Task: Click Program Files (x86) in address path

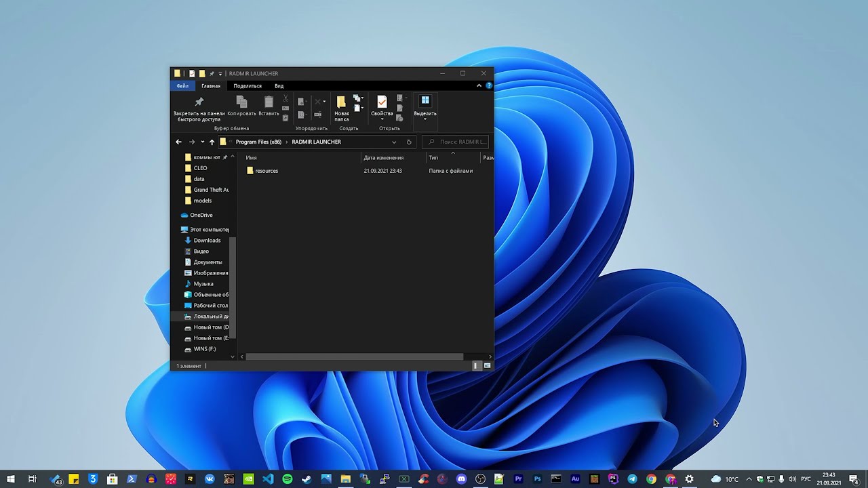Action: pyautogui.click(x=258, y=142)
